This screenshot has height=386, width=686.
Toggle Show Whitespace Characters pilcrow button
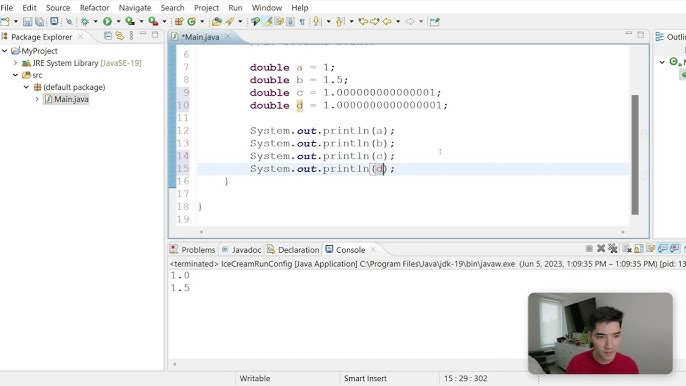302,21
